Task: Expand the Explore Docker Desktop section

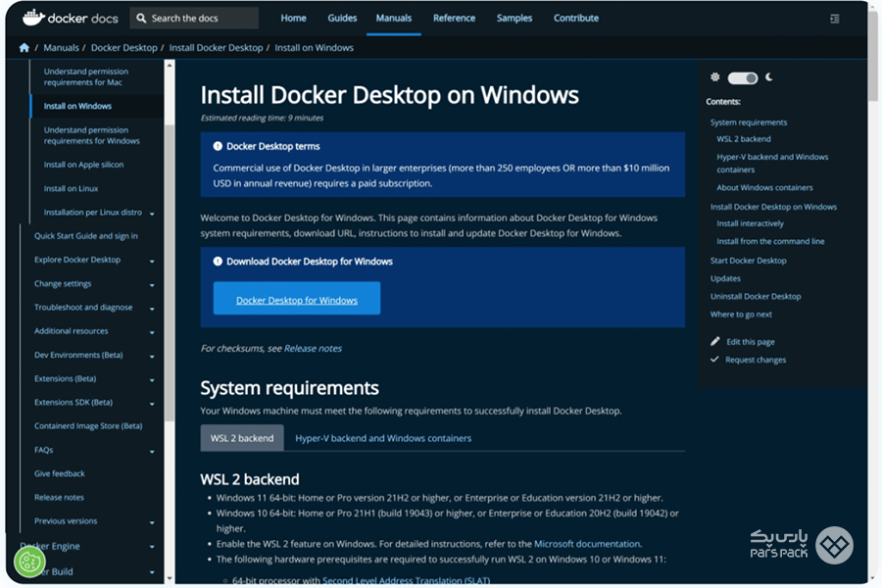Action: [152, 261]
